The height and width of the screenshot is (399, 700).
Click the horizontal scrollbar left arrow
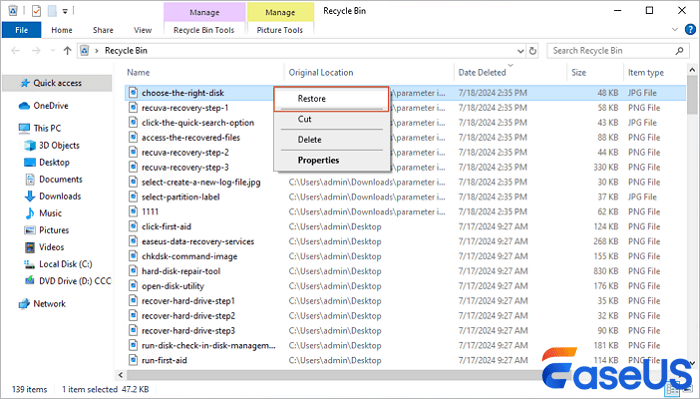(120, 375)
